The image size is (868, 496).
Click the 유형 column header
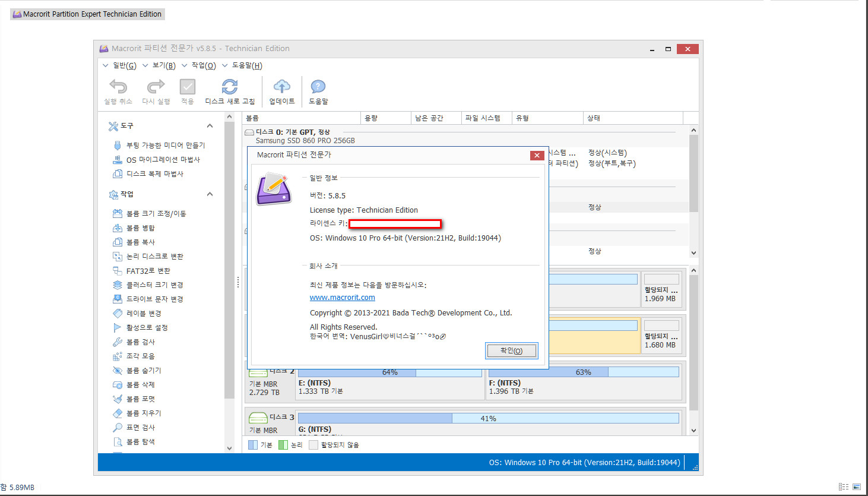point(548,118)
